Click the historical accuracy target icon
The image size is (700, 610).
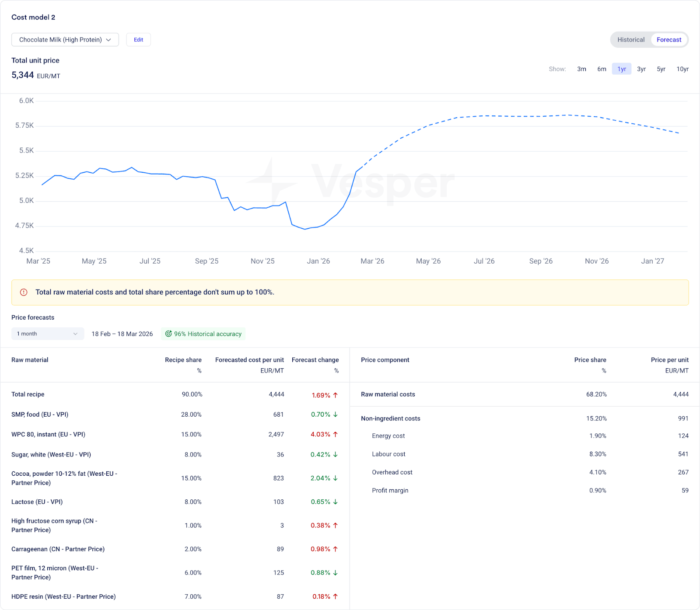tap(168, 334)
